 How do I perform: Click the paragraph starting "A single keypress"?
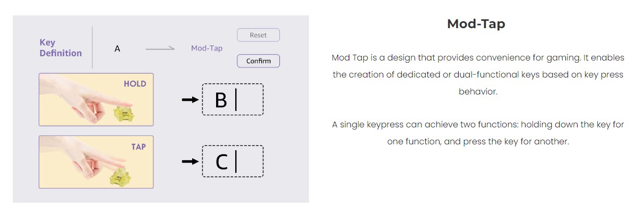(478, 133)
